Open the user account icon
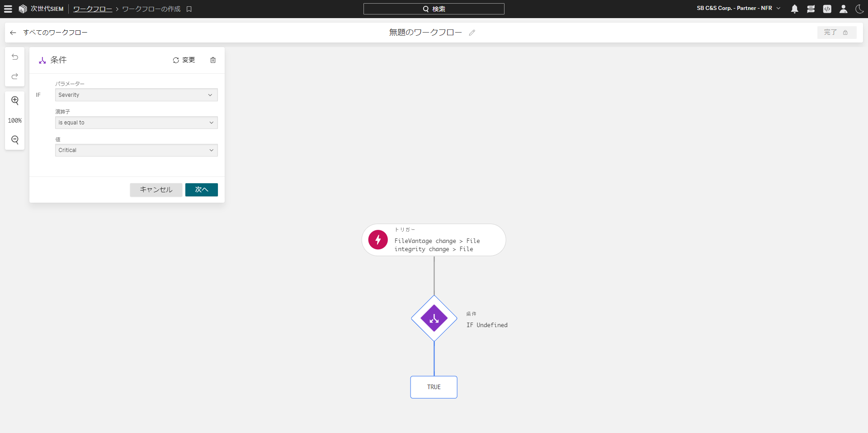 pos(843,9)
